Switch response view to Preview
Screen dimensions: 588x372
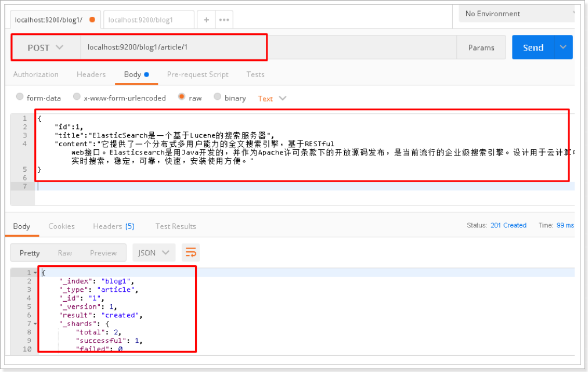tap(103, 253)
